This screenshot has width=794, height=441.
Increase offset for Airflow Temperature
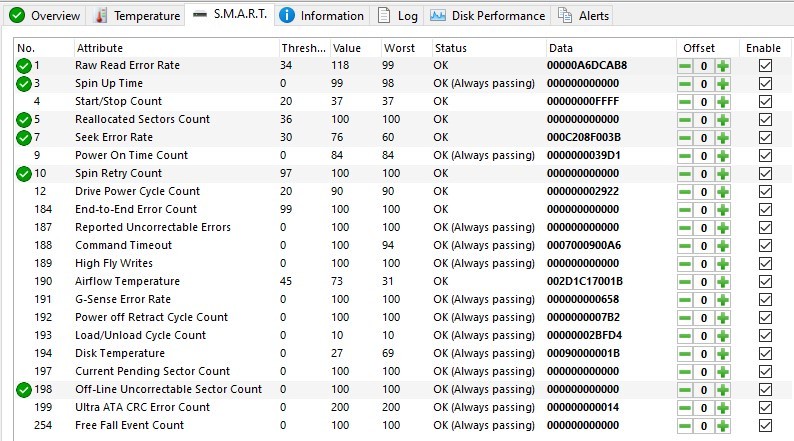722,282
